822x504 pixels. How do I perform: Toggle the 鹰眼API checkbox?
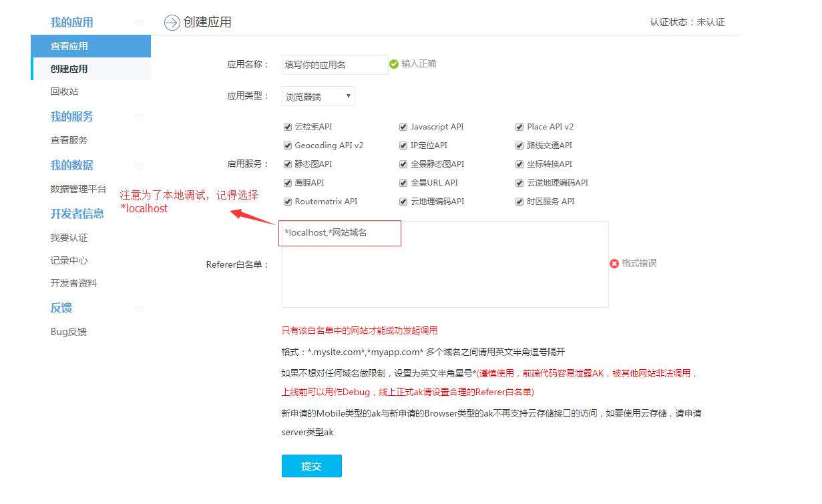click(x=288, y=183)
